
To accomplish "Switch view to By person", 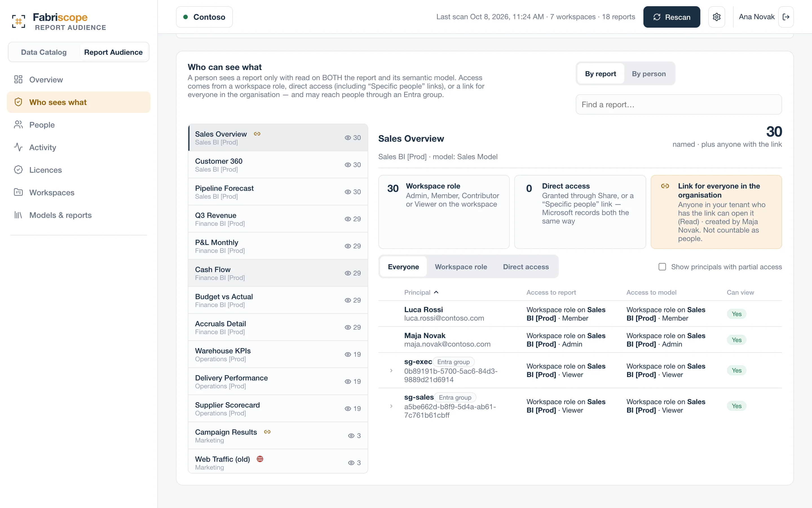I will point(648,74).
